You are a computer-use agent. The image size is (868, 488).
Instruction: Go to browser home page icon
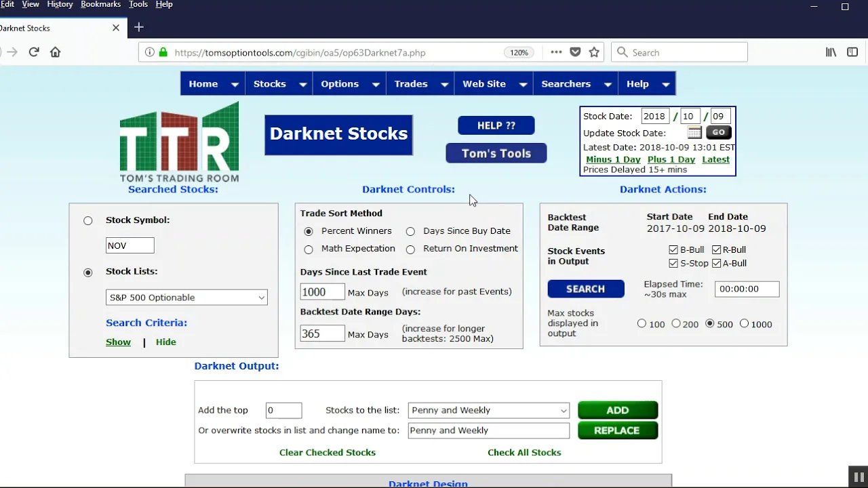pyautogui.click(x=56, y=52)
